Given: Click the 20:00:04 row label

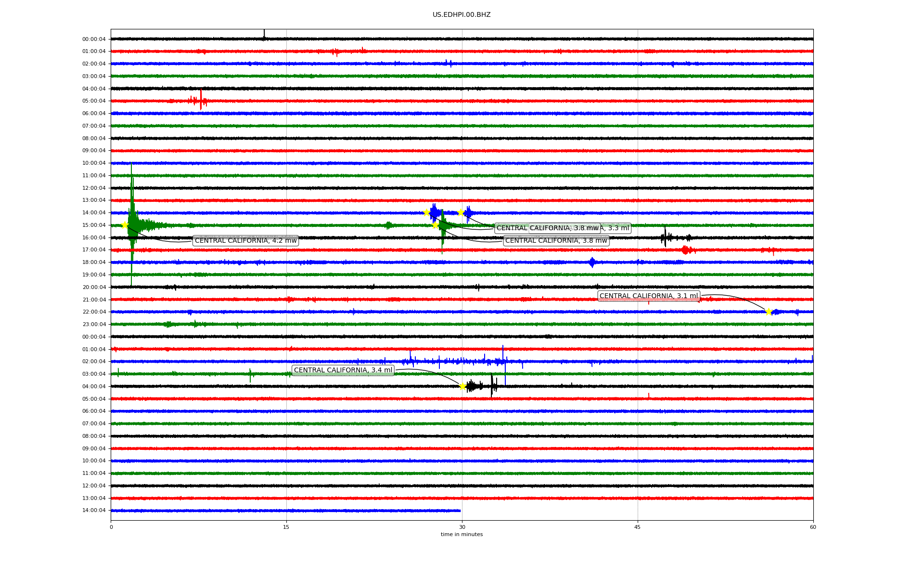Looking at the screenshot, I should tap(94, 287).
